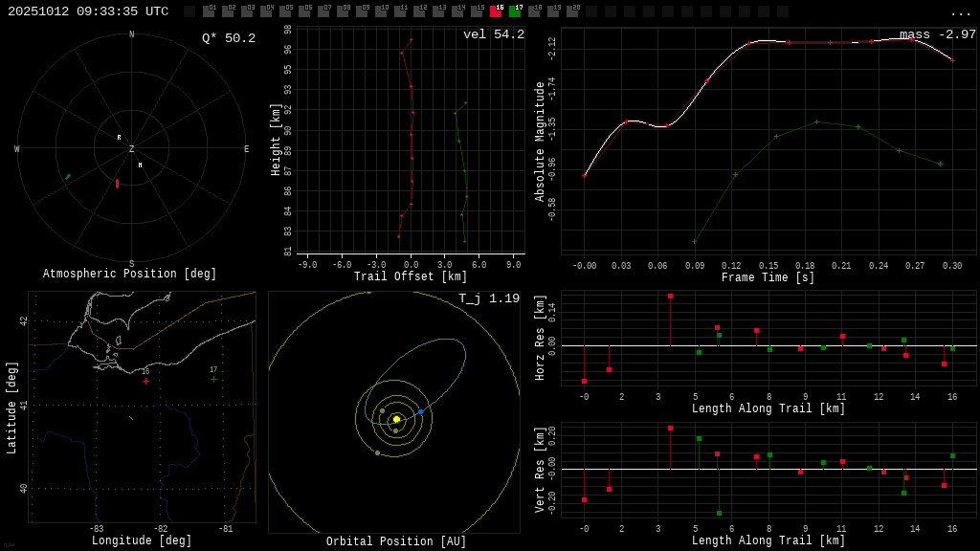Click the station 20 indicator box
Image resolution: width=980 pixels, height=551 pixels.
tap(572, 11)
